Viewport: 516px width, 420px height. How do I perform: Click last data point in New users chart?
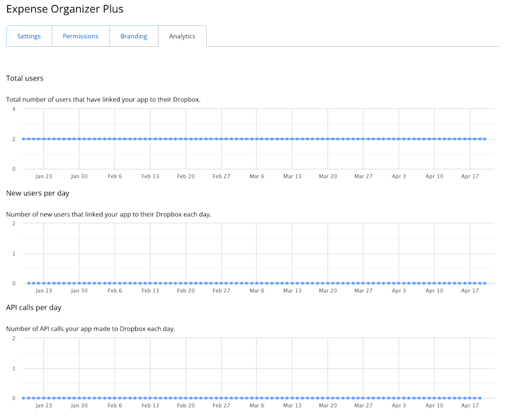[485, 283]
